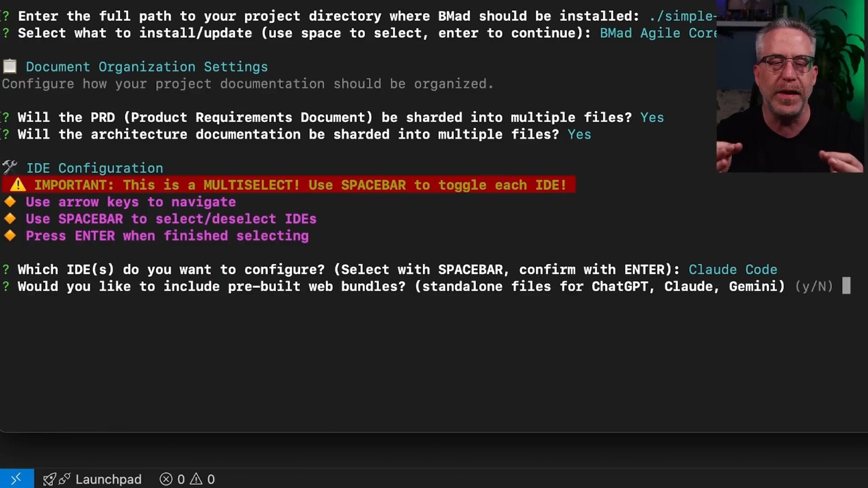868x488 pixels.
Task: Open the remote window indicator in status bar
Action: click(16, 479)
